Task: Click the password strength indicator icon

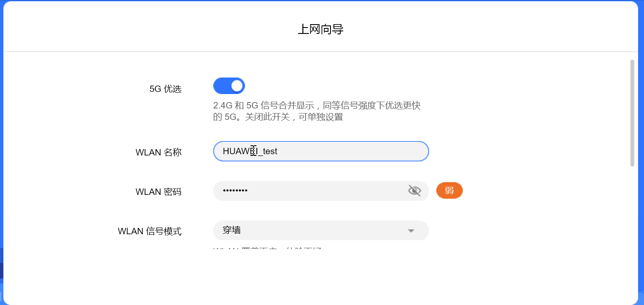Action: click(449, 191)
